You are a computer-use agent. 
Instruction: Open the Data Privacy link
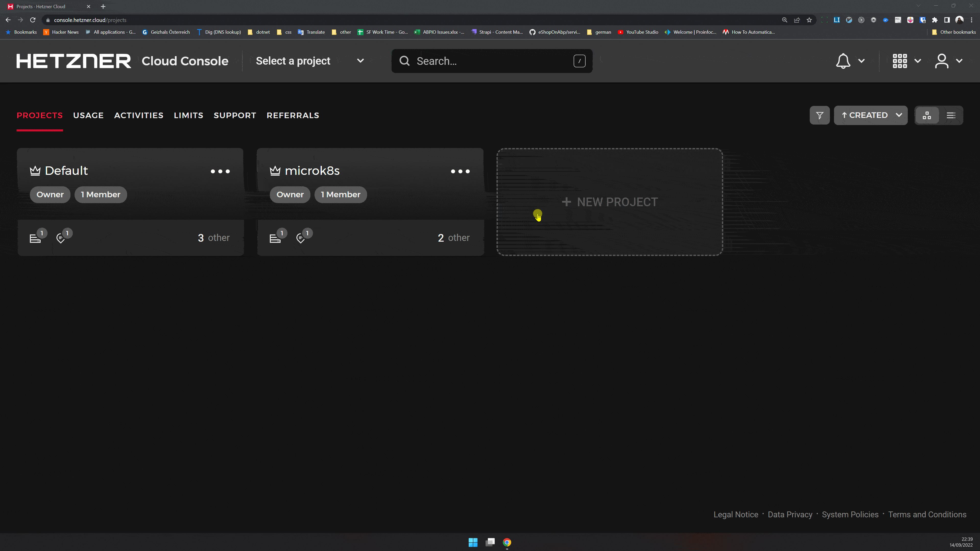pyautogui.click(x=790, y=515)
